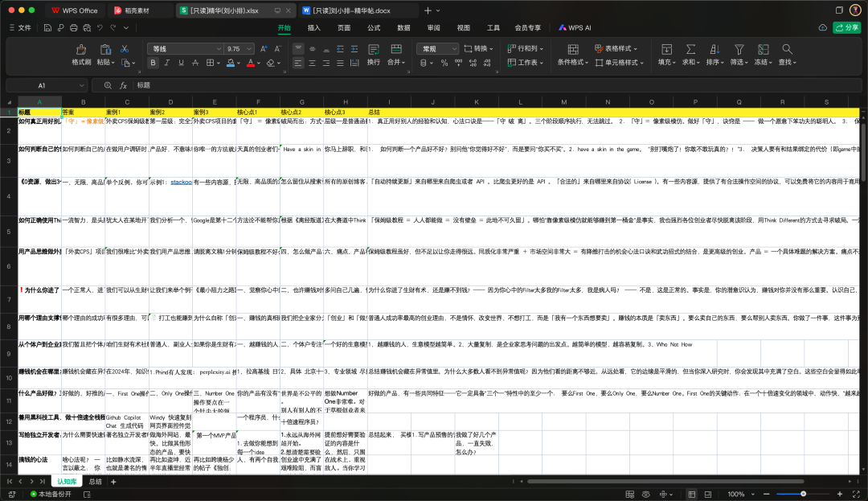Toggle Justify alignment
The width and height of the screenshot is (868, 501).
pos(340,63)
